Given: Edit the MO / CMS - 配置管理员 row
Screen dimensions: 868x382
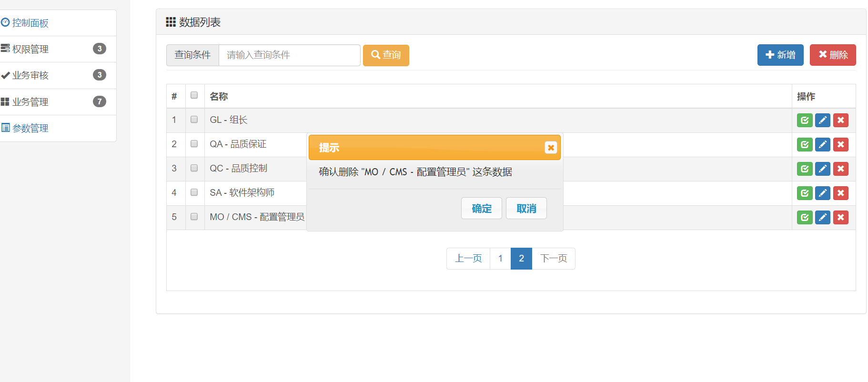Looking at the screenshot, I should point(823,217).
